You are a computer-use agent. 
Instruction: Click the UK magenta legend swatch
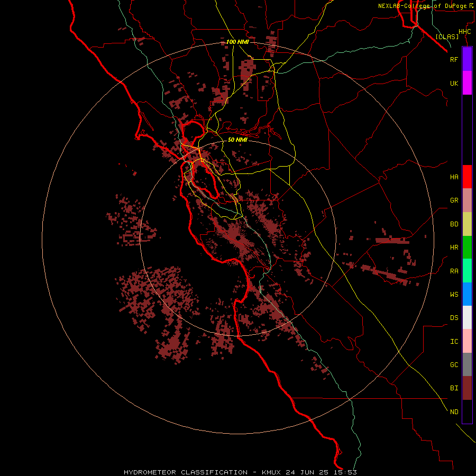click(467, 83)
